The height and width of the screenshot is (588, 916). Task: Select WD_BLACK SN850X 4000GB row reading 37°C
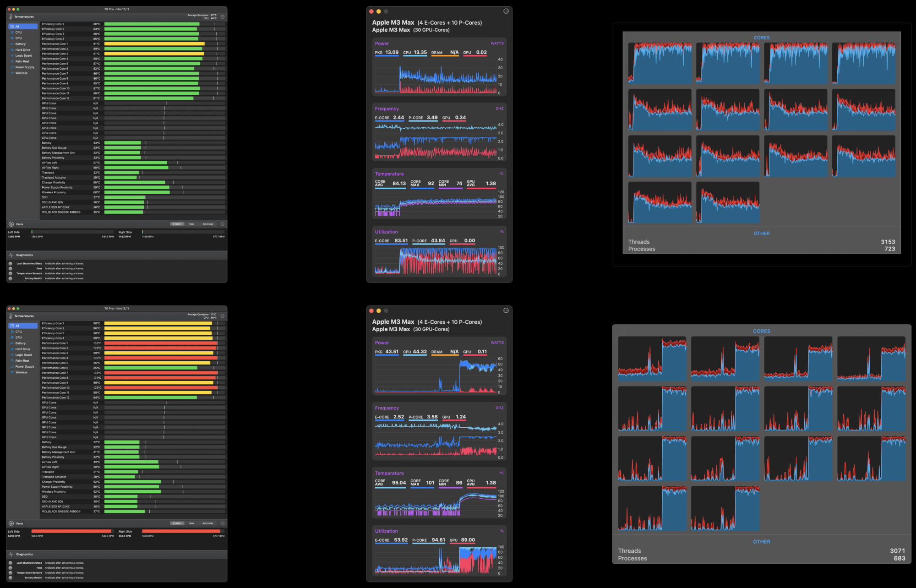pos(133,512)
